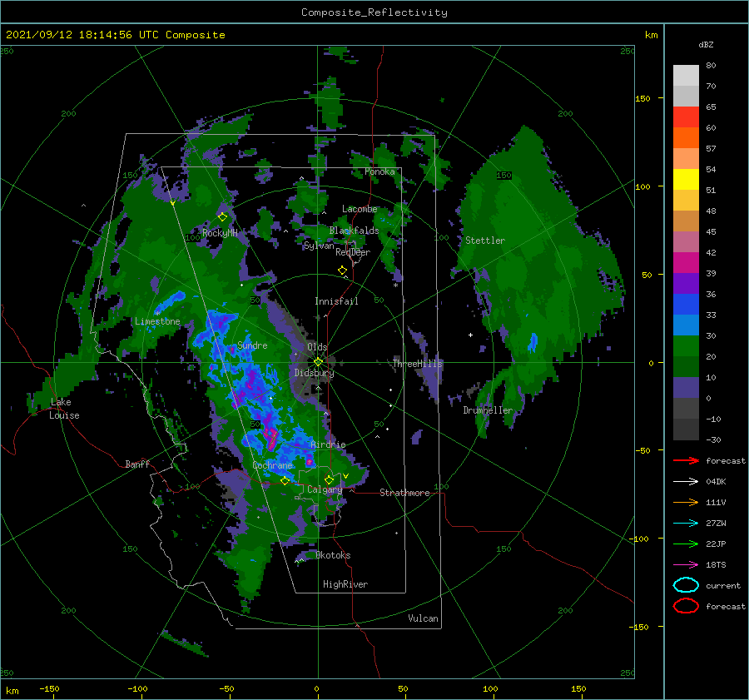
Task: Click the dBZ legend heading
Action: (706, 44)
